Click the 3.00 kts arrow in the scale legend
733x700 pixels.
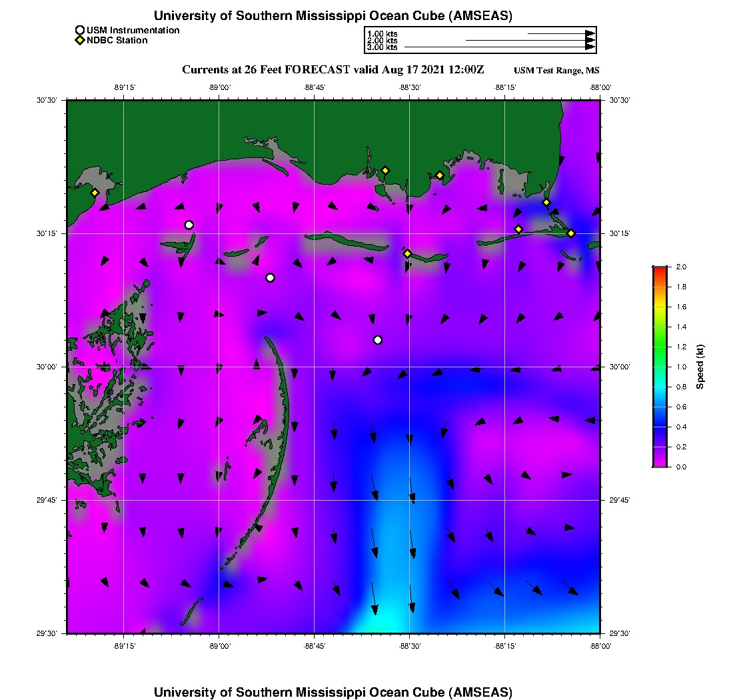point(500,47)
